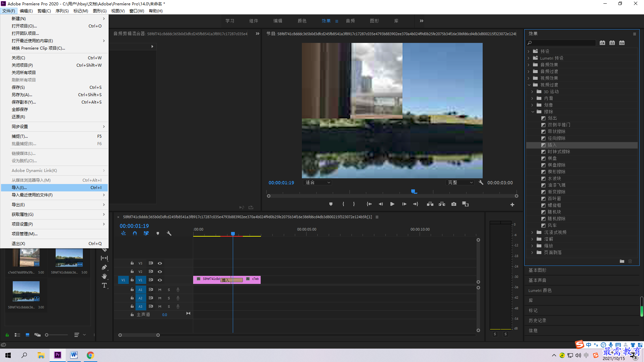Viewport: 644px width, 362px height.
Task: Mute audio track A1
Action: point(160,290)
